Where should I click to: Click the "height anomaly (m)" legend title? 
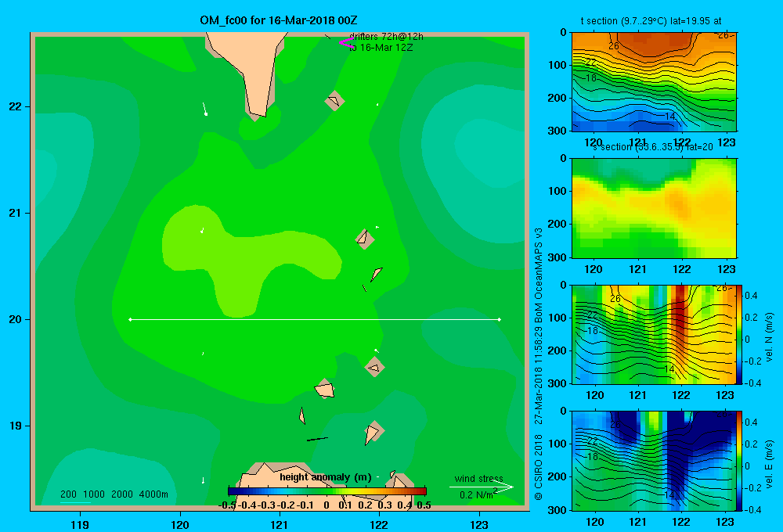[326, 477]
